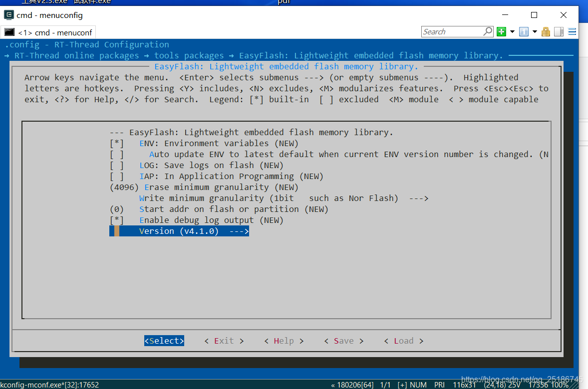The image size is (588, 389).
Task: Click the PRI status bar entry
Action: coord(439,385)
